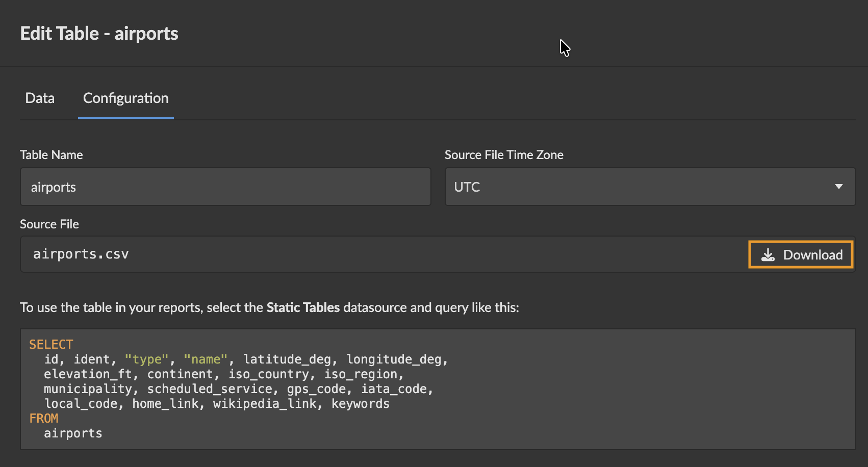Click the quoted "type" column in query
The image size is (868, 467).
pos(146,359)
